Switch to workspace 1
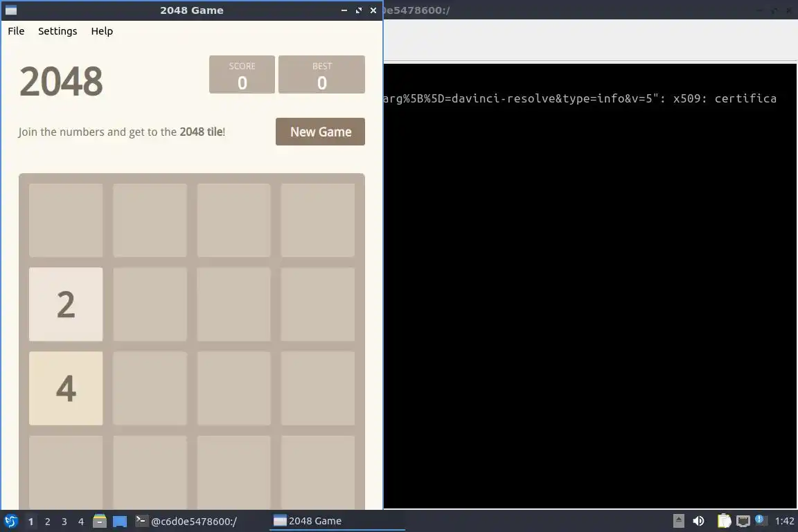Image resolution: width=798 pixels, height=532 pixels. click(x=30, y=522)
